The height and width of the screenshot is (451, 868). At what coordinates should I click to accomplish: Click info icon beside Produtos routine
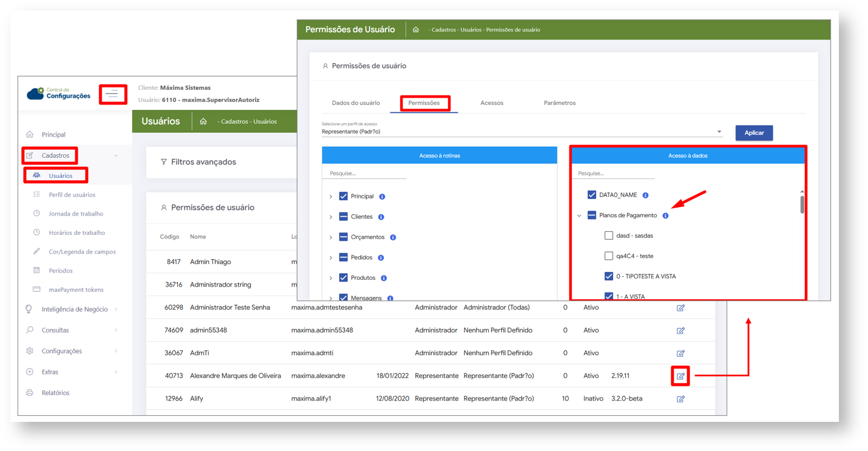pyautogui.click(x=384, y=278)
